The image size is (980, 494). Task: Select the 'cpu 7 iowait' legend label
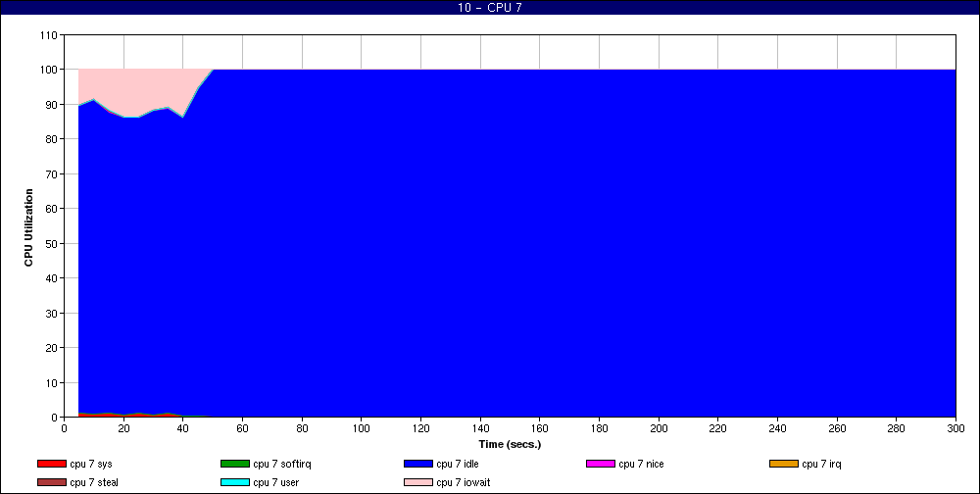(x=464, y=483)
